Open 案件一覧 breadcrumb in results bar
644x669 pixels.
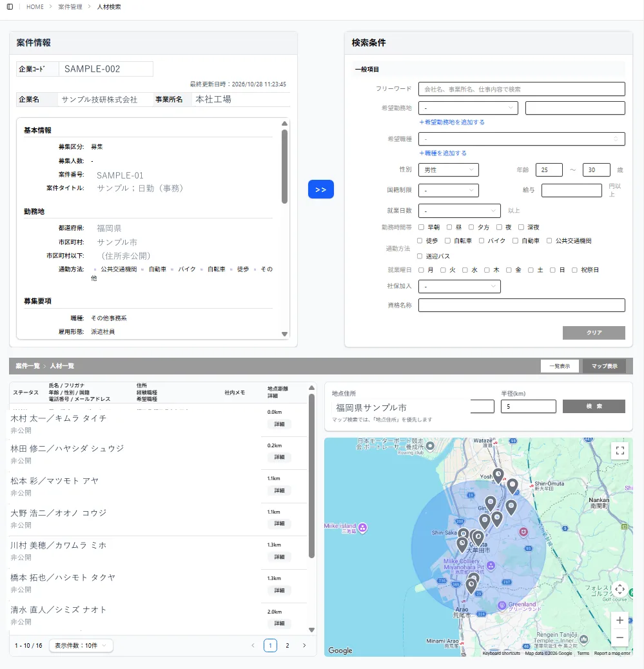[28, 366]
